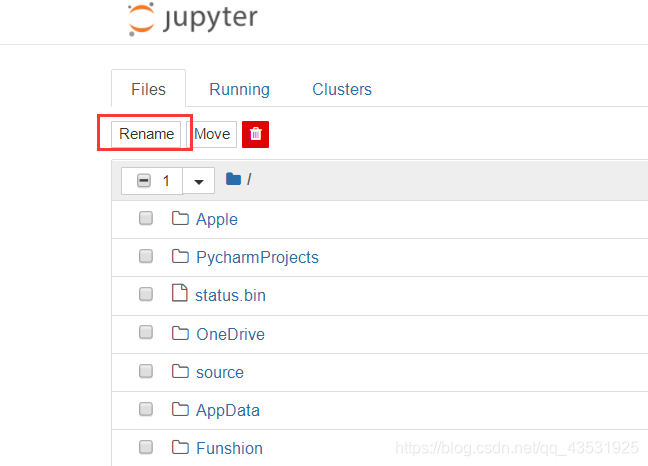Open the source folder link
This screenshot has width=648, height=466.
pos(220,373)
